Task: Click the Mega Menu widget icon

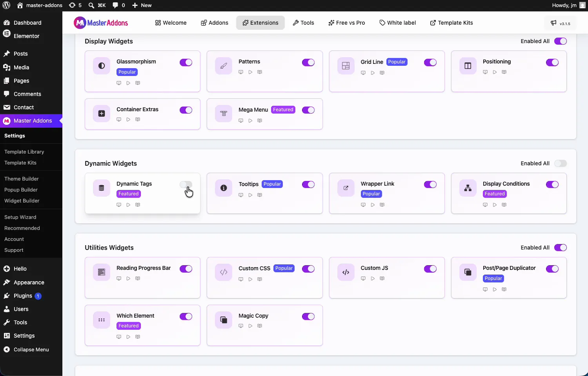Action: [x=223, y=114]
